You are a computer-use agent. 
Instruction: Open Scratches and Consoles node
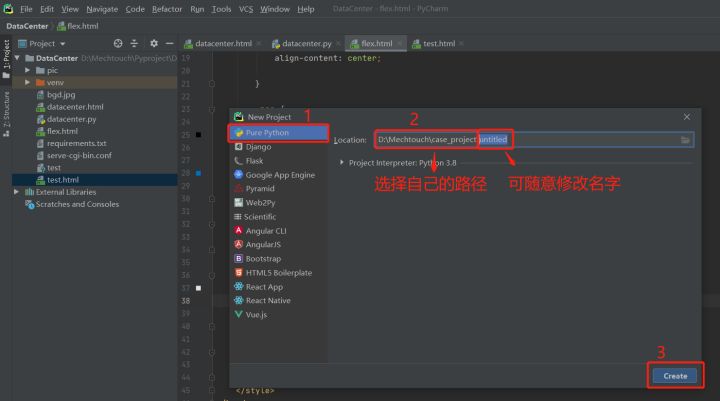72,204
